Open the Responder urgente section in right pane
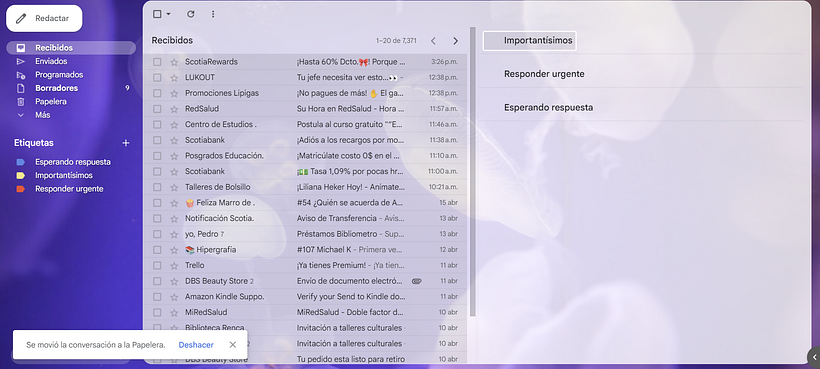The image size is (820, 369). pyautogui.click(x=544, y=74)
